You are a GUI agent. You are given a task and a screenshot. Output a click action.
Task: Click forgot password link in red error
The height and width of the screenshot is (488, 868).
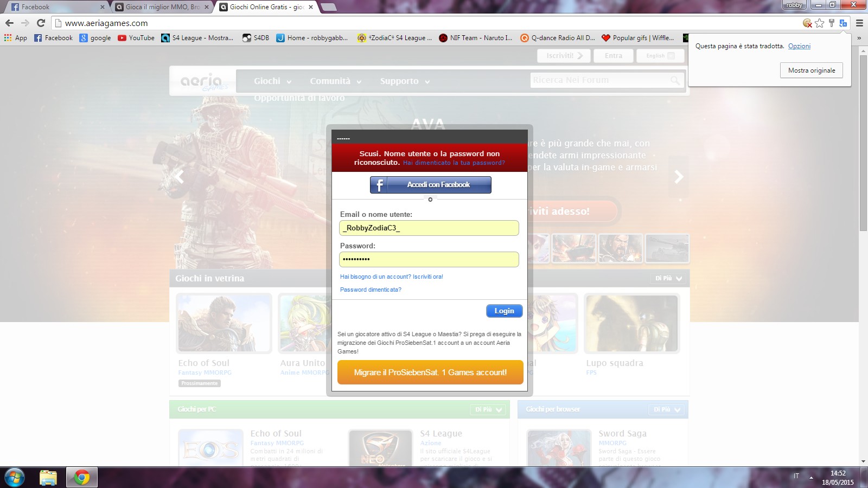tap(454, 163)
